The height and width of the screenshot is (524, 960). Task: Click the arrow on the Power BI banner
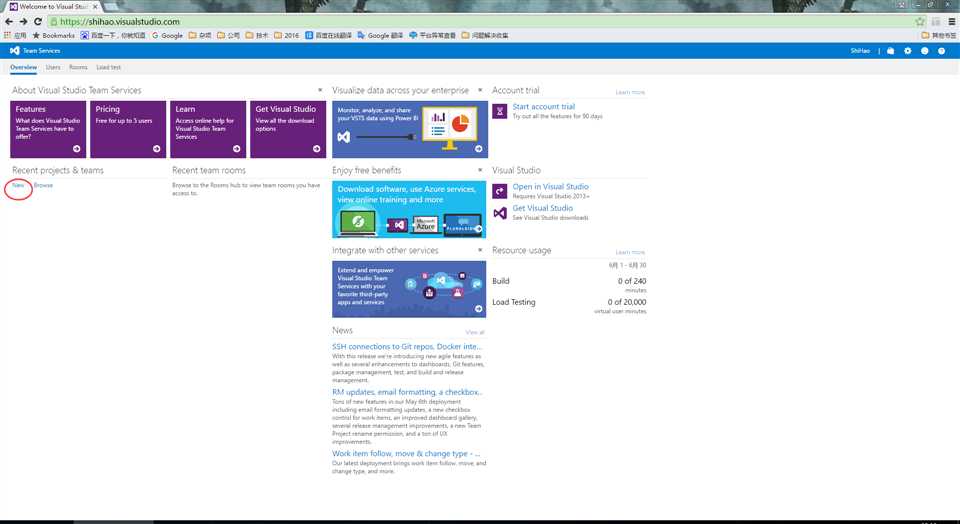(478, 149)
